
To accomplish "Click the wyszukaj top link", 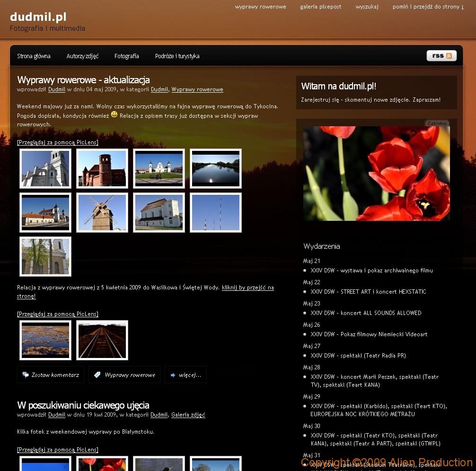I will (367, 7).
